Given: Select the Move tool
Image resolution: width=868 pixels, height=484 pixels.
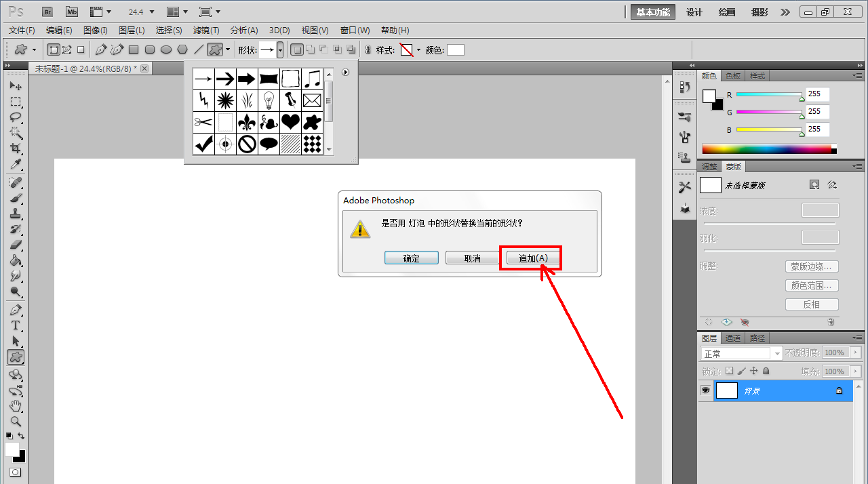Looking at the screenshot, I should 16,86.
